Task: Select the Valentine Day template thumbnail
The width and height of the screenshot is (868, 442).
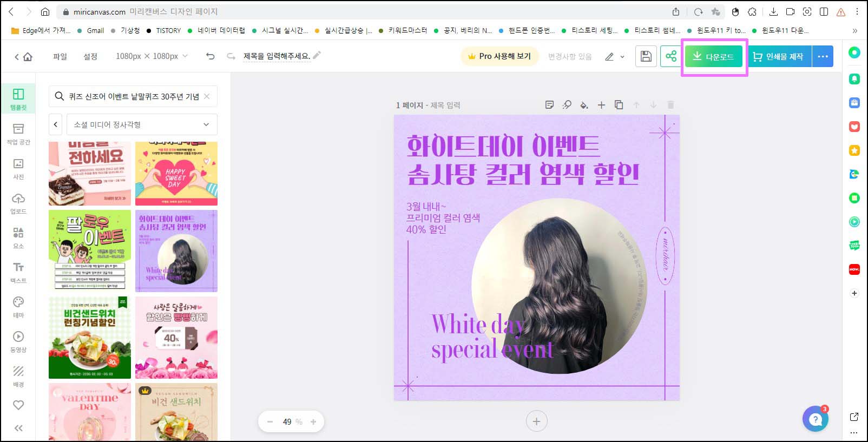Action: (90, 412)
